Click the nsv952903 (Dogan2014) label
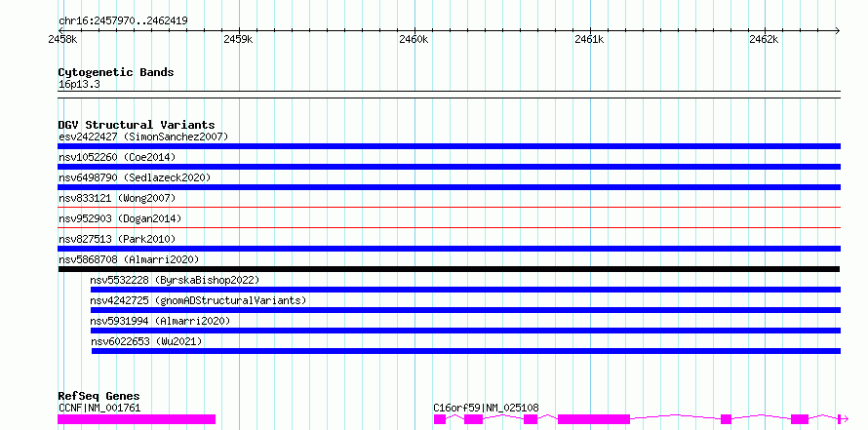 (x=120, y=218)
